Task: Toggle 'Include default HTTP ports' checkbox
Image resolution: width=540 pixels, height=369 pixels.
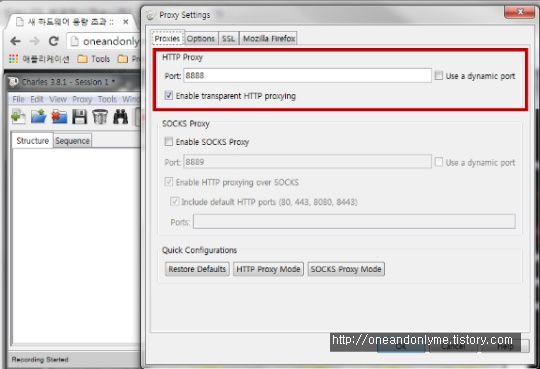Action: point(174,202)
